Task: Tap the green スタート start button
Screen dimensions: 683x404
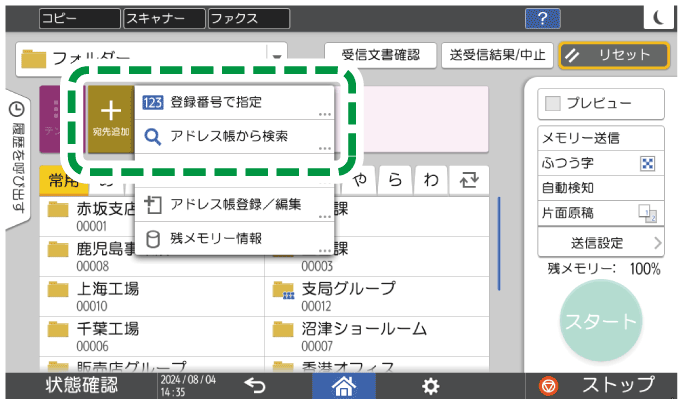Action: coord(601,321)
